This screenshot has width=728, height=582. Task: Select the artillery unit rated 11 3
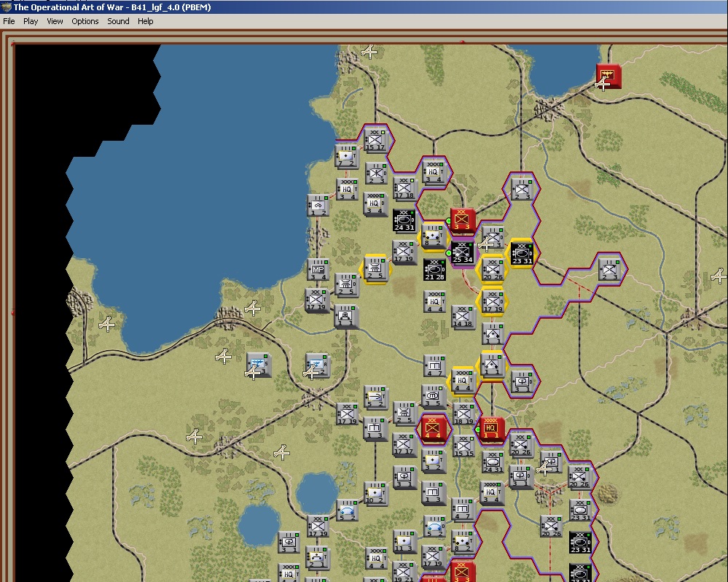tap(404, 542)
